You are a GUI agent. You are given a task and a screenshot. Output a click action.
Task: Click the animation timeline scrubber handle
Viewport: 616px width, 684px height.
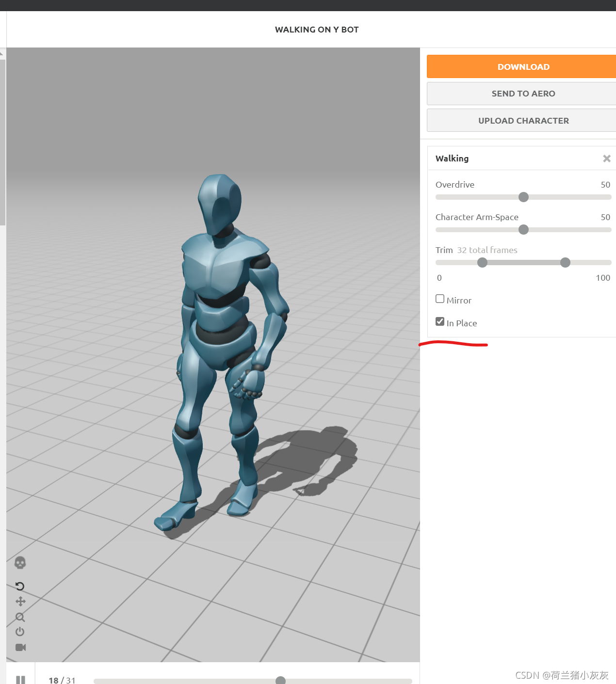(280, 681)
